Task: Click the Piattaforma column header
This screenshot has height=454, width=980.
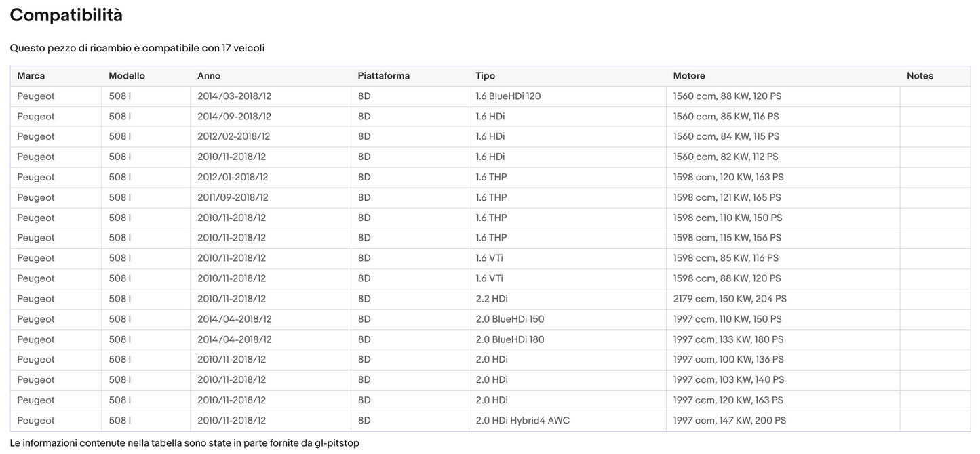Action: pos(384,76)
